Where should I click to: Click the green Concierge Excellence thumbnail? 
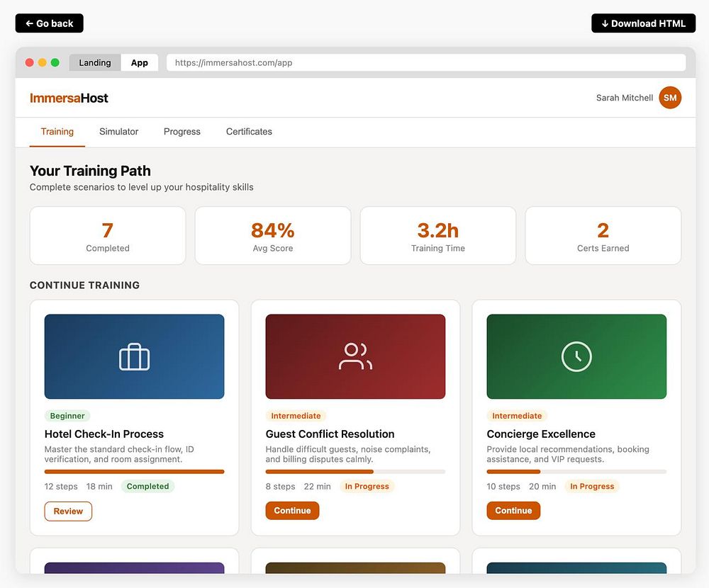coord(576,356)
